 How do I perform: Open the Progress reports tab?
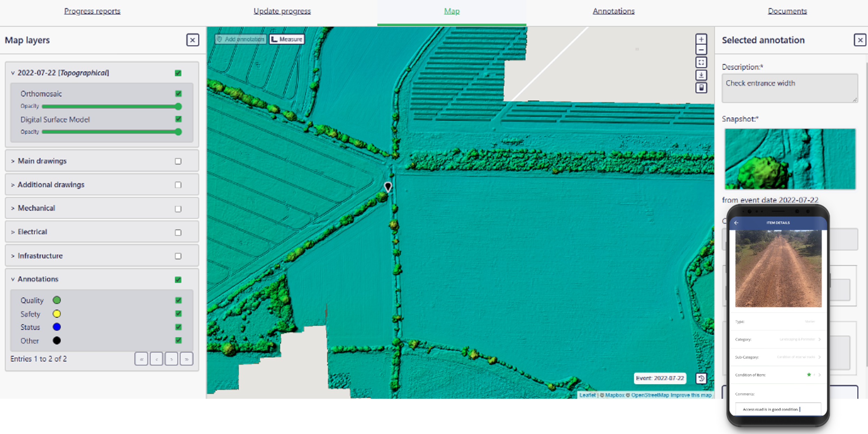(92, 11)
